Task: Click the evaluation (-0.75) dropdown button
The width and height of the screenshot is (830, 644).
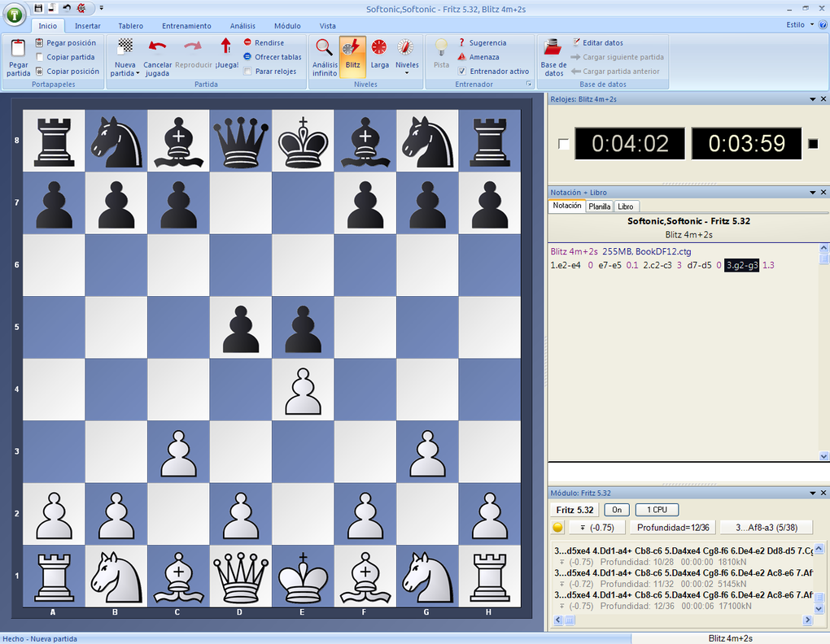Action: (596, 527)
